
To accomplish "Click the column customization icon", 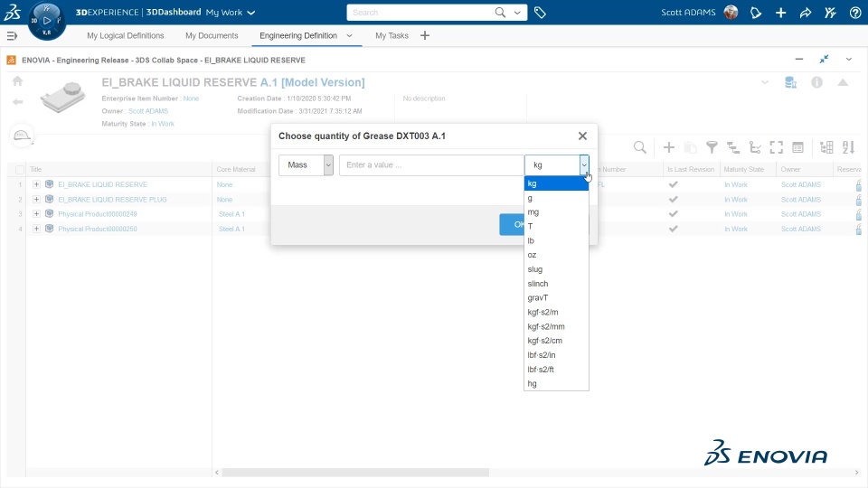I will click(826, 147).
